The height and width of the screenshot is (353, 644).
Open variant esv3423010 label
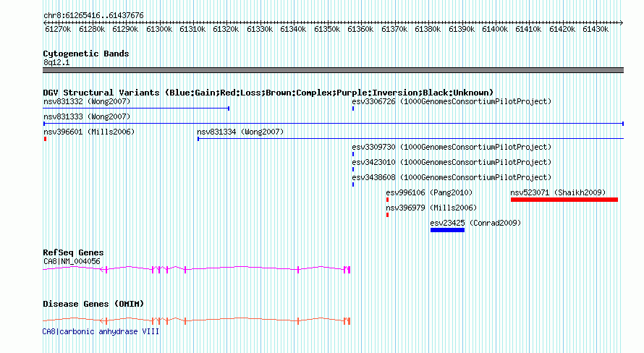452,162
